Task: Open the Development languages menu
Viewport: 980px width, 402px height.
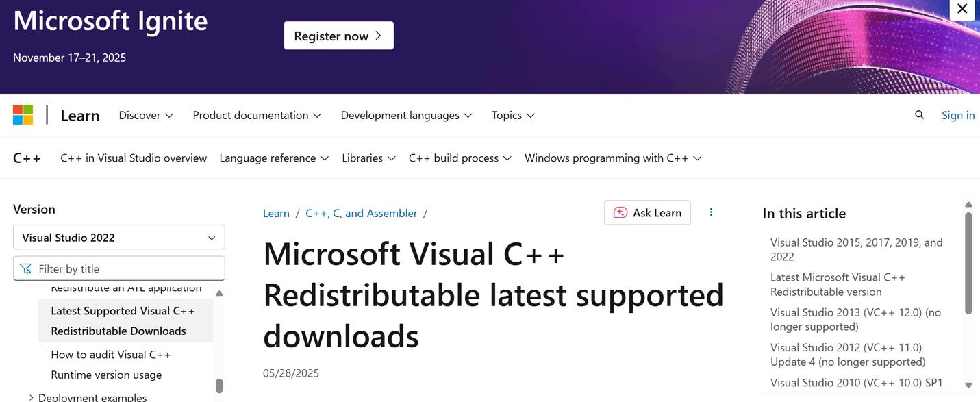Action: tap(406, 115)
